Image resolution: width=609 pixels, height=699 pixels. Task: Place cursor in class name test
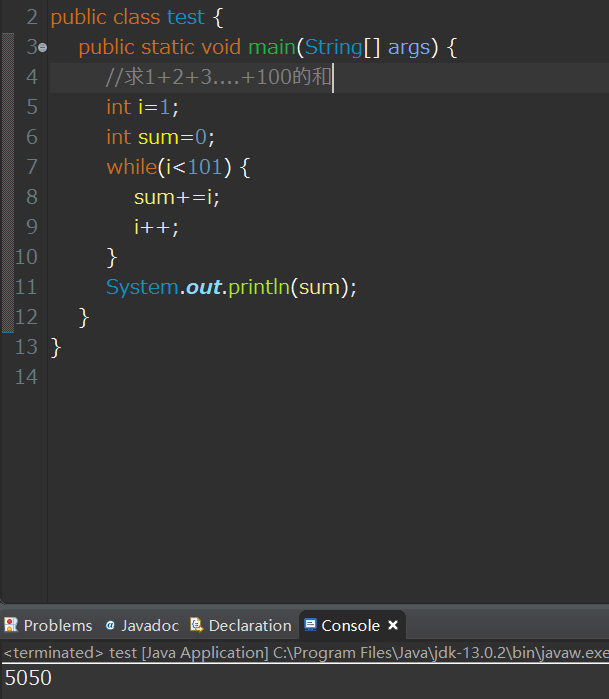tap(185, 17)
